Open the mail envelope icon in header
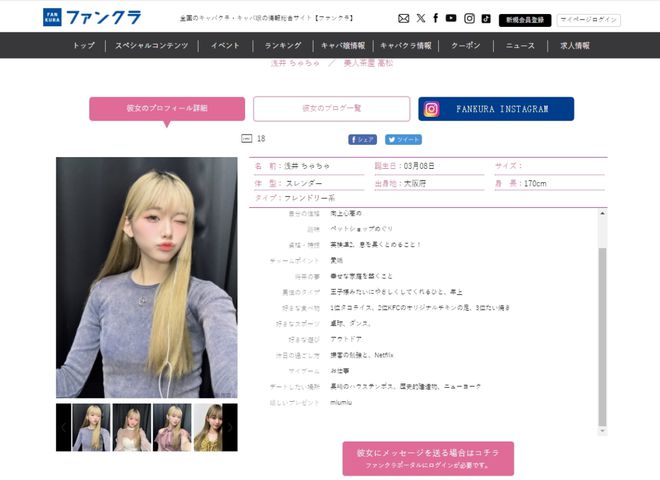660x480 pixels. pyautogui.click(x=403, y=19)
